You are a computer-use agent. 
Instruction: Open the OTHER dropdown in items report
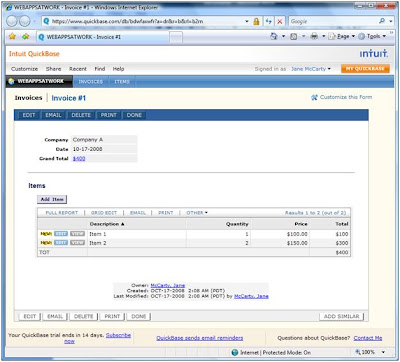[x=197, y=213]
